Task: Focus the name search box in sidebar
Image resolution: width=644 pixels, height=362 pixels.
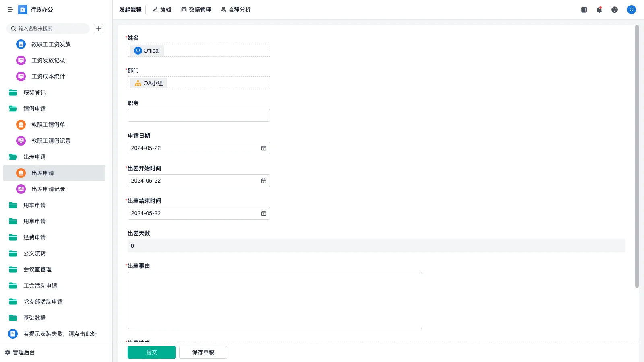Action: tap(48, 29)
